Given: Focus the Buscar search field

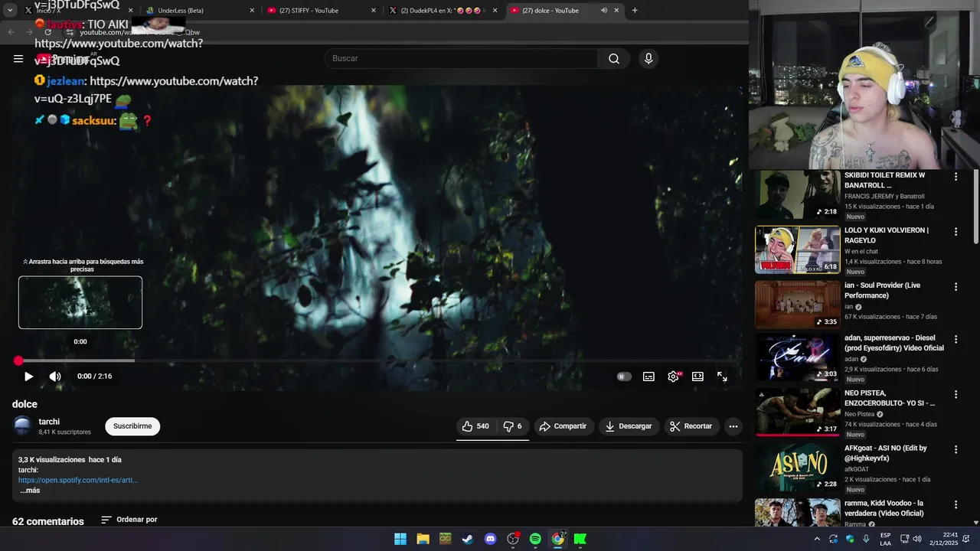Looking at the screenshot, I should coord(461,59).
